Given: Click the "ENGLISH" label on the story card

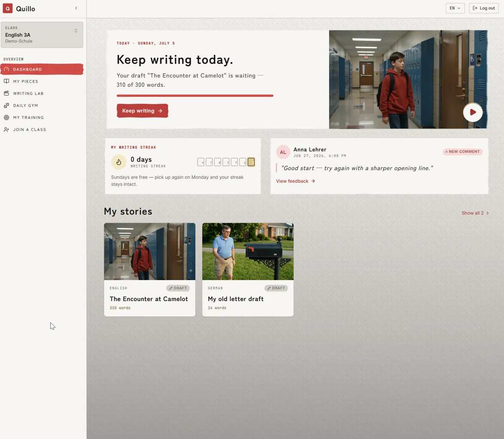Looking at the screenshot, I should click(x=118, y=288).
